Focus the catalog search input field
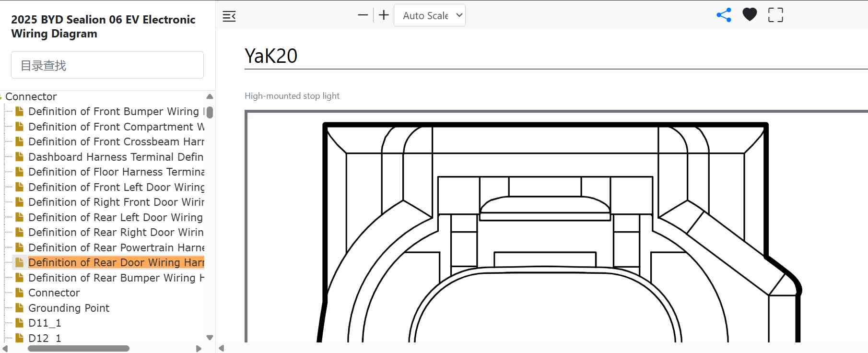This screenshot has width=868, height=353. (107, 65)
